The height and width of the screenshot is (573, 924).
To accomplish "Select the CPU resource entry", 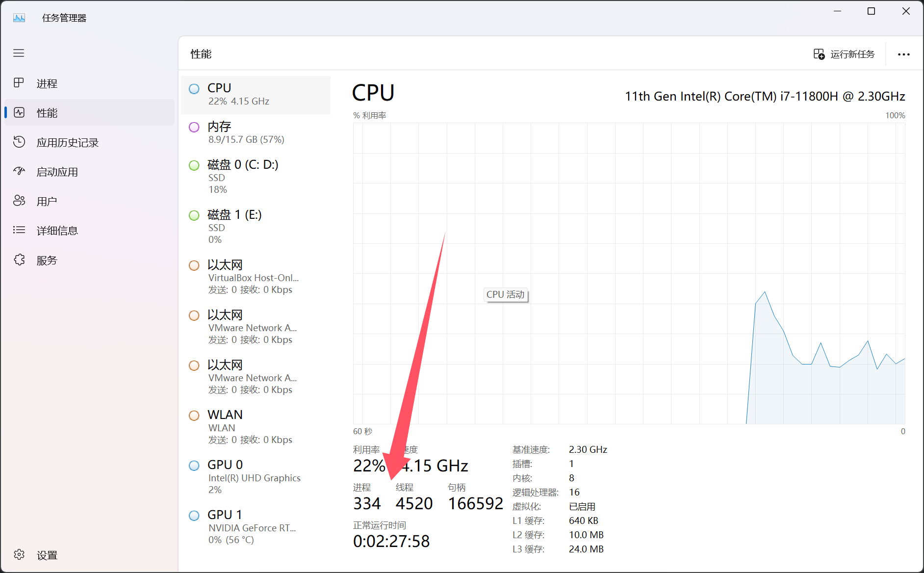I will (256, 95).
